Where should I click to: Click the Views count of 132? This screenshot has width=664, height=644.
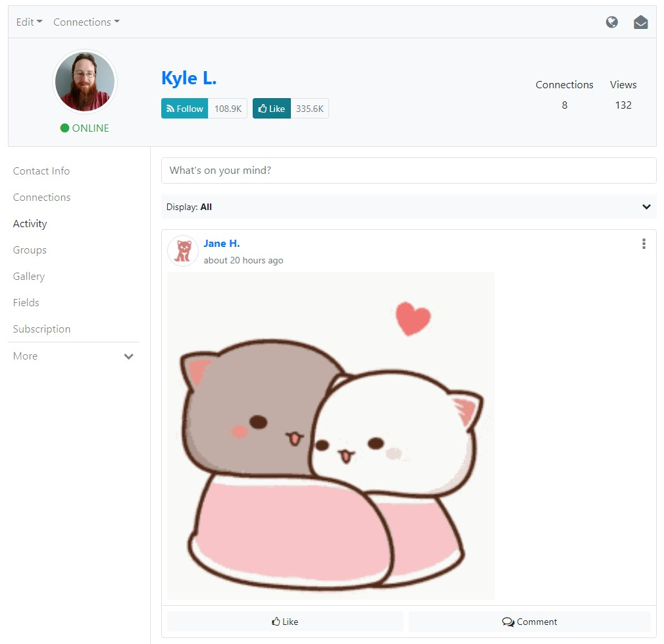[x=623, y=105]
